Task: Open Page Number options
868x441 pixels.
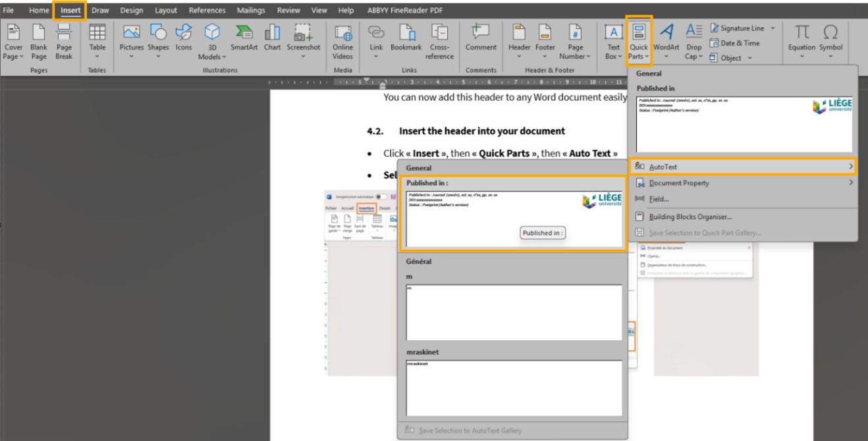Action: click(x=575, y=42)
